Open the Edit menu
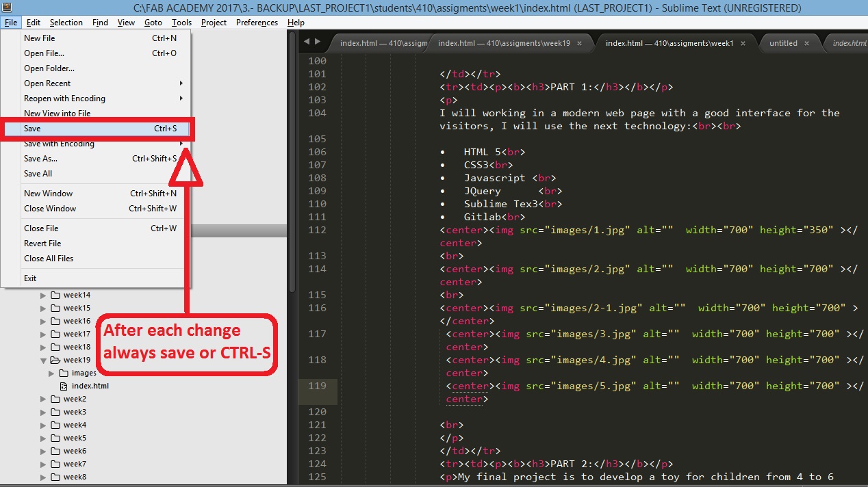 tap(34, 23)
